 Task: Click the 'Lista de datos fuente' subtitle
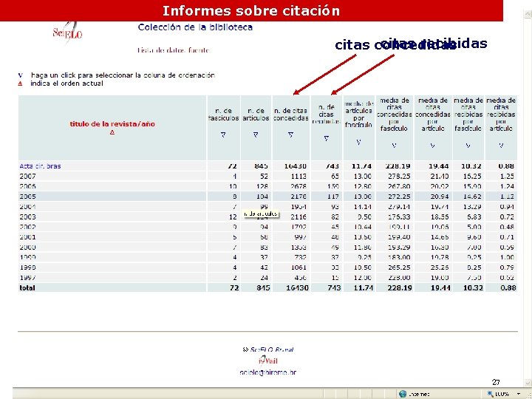[x=174, y=50]
